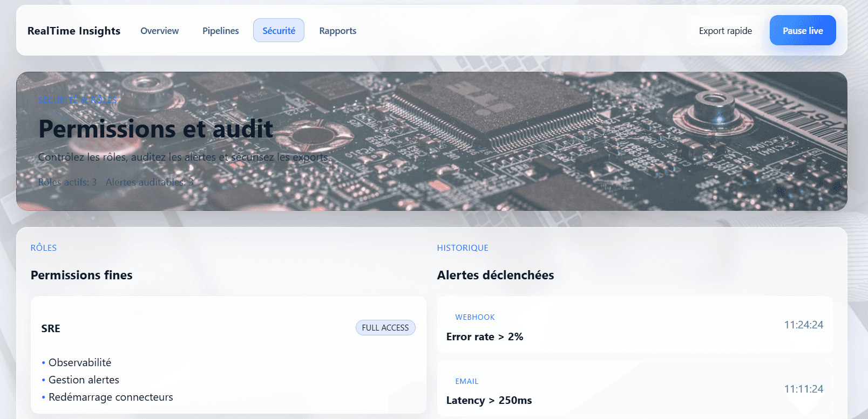Select the Observabilité permission item
The width and height of the screenshot is (868, 419).
coord(79,362)
